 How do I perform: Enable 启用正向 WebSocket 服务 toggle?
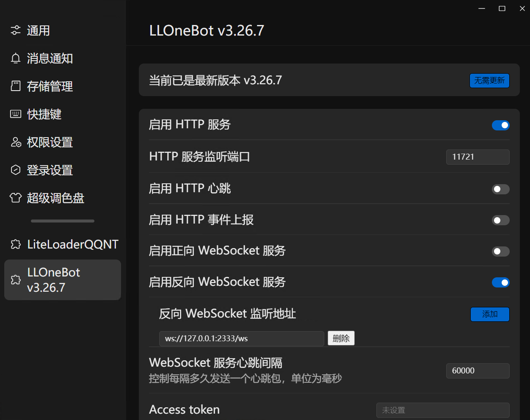click(x=500, y=251)
